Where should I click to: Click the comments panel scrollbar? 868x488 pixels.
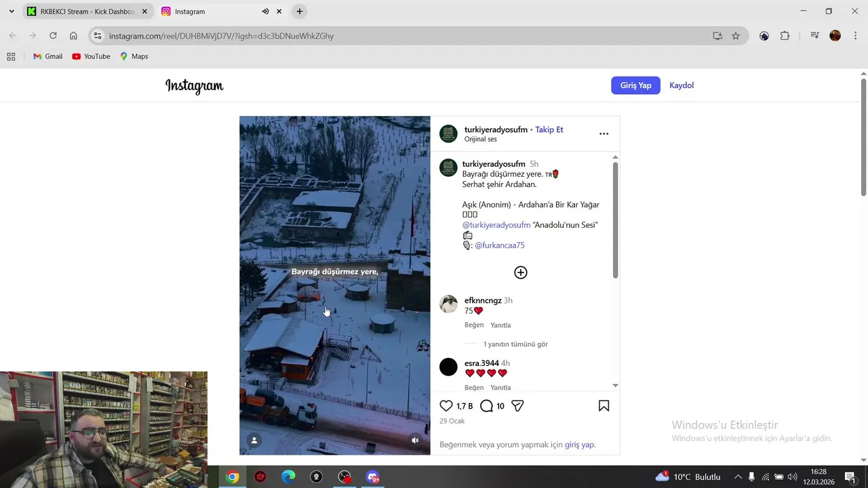(x=615, y=219)
